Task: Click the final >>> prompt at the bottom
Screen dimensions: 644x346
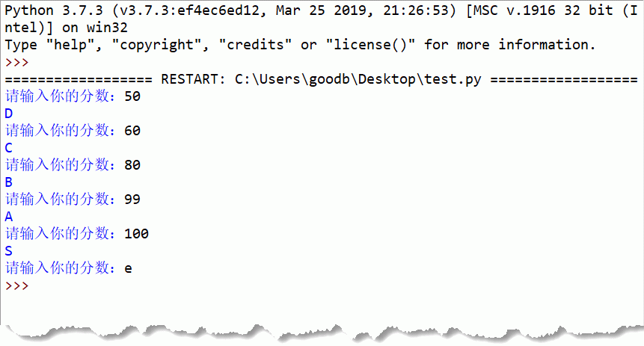Action: click(x=17, y=285)
